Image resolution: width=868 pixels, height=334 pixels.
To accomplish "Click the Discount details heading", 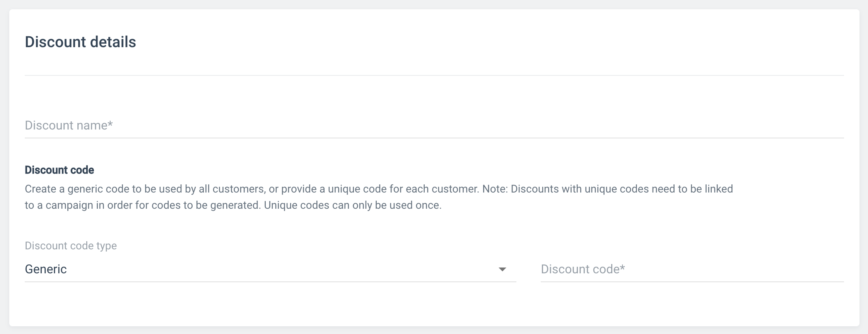I will [80, 42].
